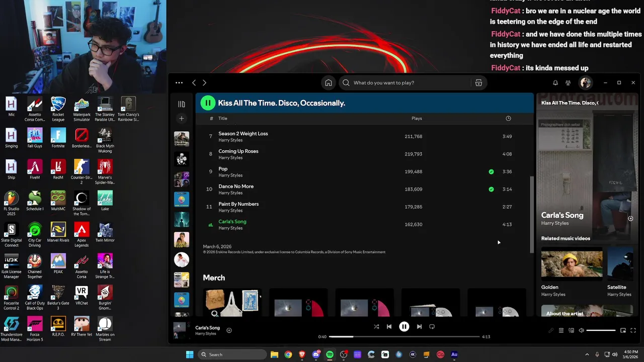
Task: Open the Spotify notifications bell
Action: (555, 82)
